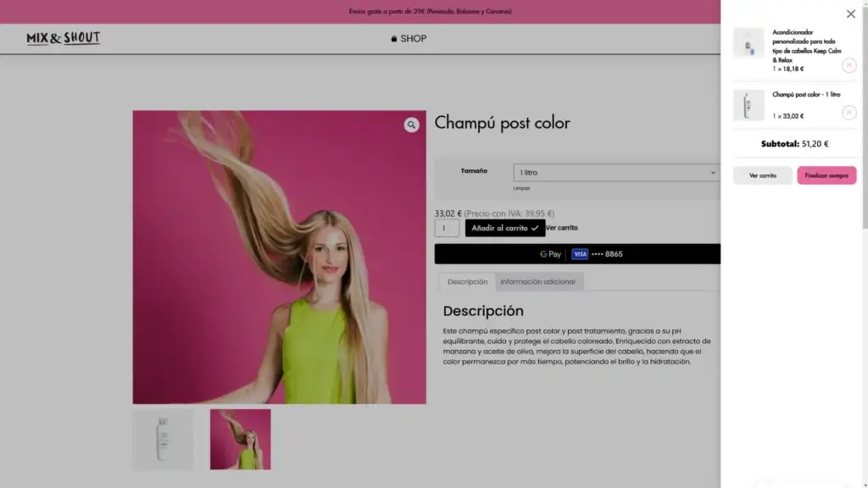
Task: Click the quantity input field
Action: point(447,228)
